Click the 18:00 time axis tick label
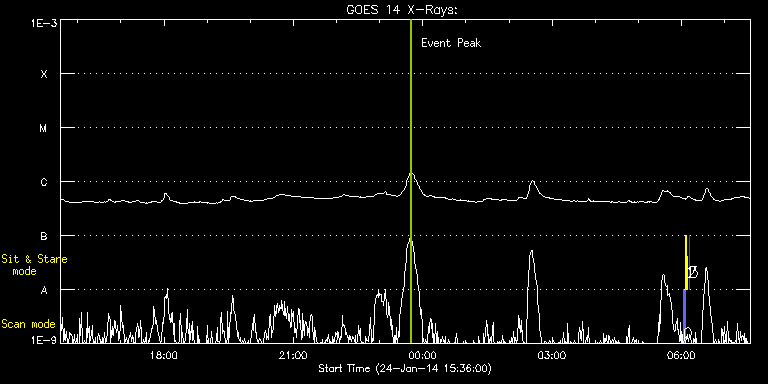The height and width of the screenshot is (384, 768). (164, 356)
